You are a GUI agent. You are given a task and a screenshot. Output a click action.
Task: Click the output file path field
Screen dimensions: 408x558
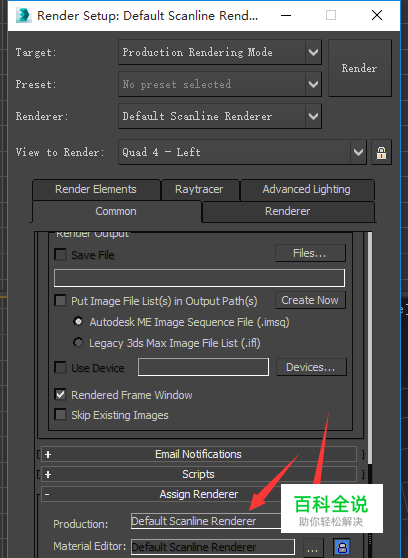click(199, 278)
